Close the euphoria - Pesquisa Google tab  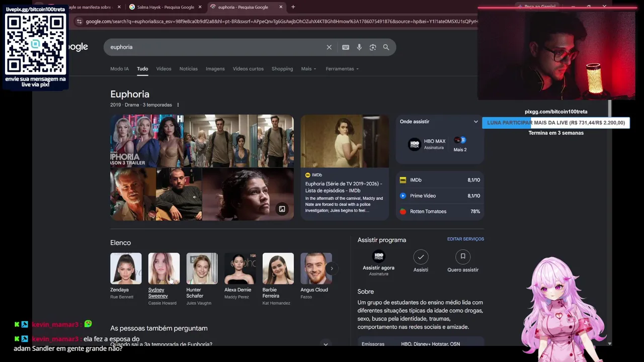pos(281,7)
